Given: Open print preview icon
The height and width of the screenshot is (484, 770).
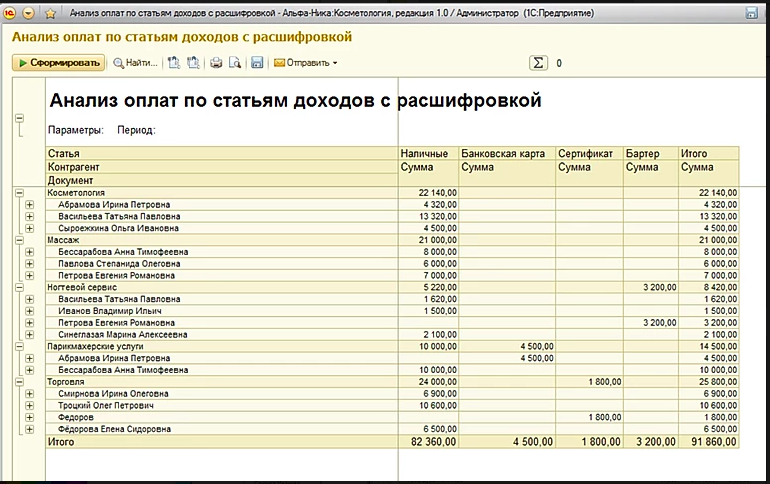Looking at the screenshot, I should point(235,63).
